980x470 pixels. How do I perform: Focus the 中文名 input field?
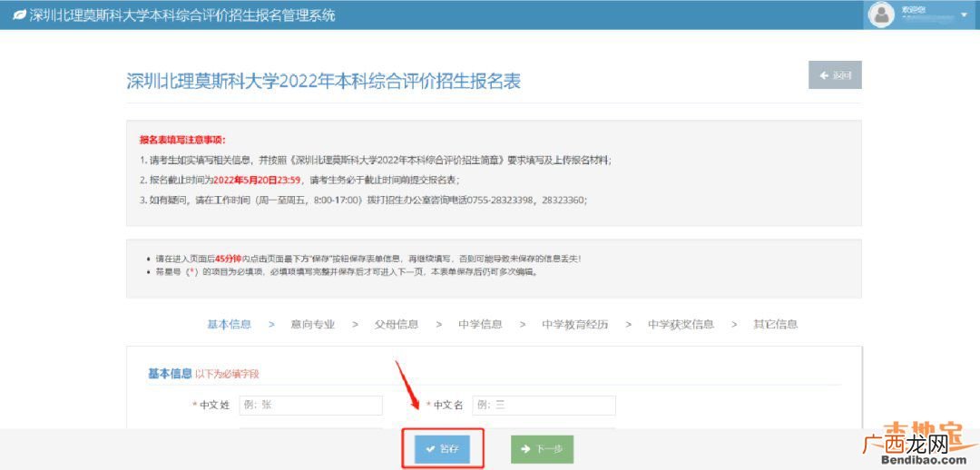tap(544, 405)
